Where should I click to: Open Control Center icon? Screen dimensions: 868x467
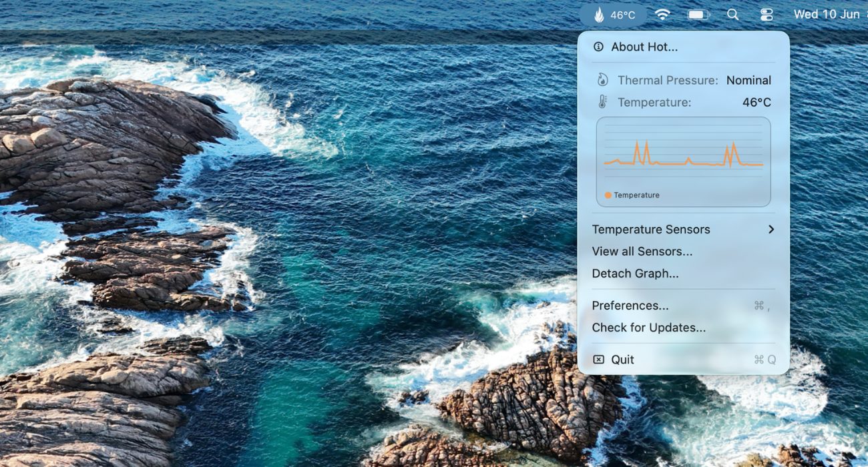[767, 15]
